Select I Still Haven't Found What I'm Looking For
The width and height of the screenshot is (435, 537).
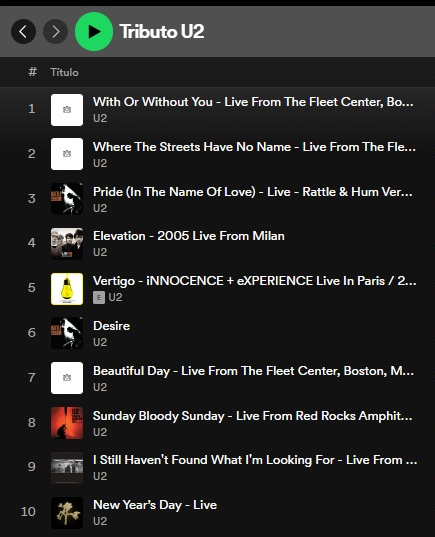[x=255, y=460]
